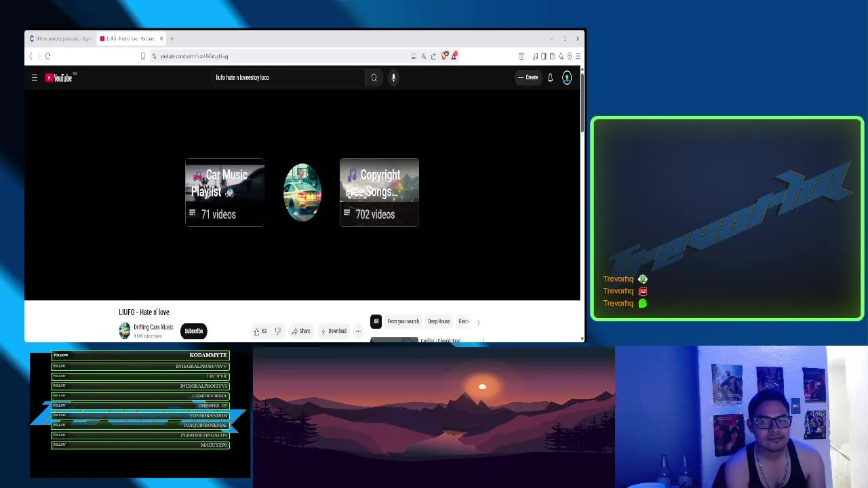This screenshot has width=868, height=488.
Task: Click the bookmark icon beside address bar
Action: pos(143,56)
